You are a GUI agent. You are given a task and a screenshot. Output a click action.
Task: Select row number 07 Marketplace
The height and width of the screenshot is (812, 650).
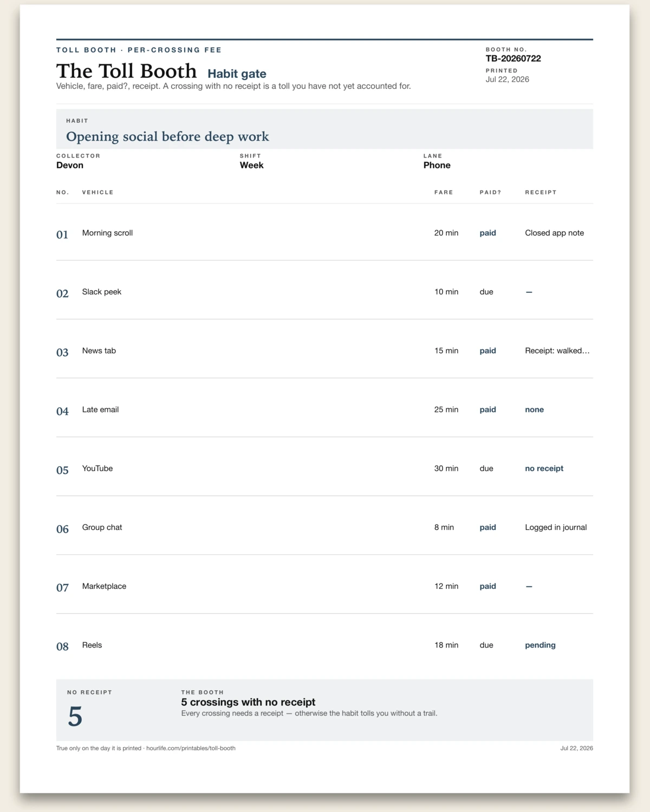click(324, 586)
